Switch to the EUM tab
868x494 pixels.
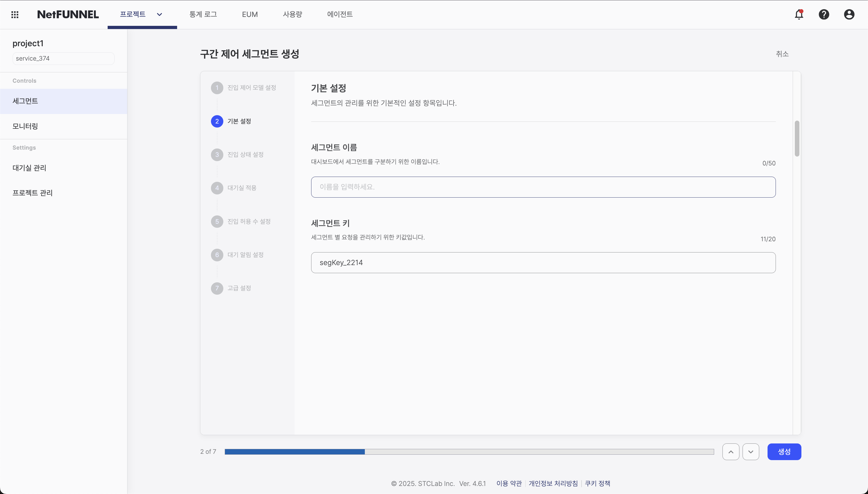coord(249,15)
